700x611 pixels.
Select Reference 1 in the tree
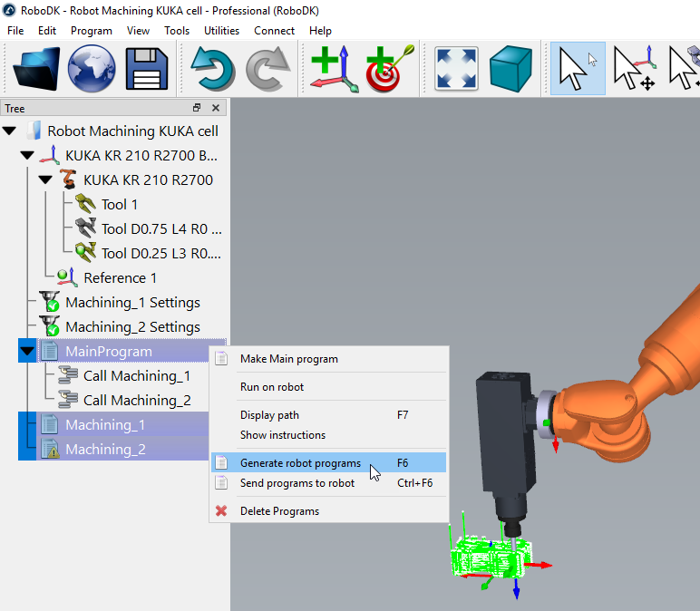point(120,278)
